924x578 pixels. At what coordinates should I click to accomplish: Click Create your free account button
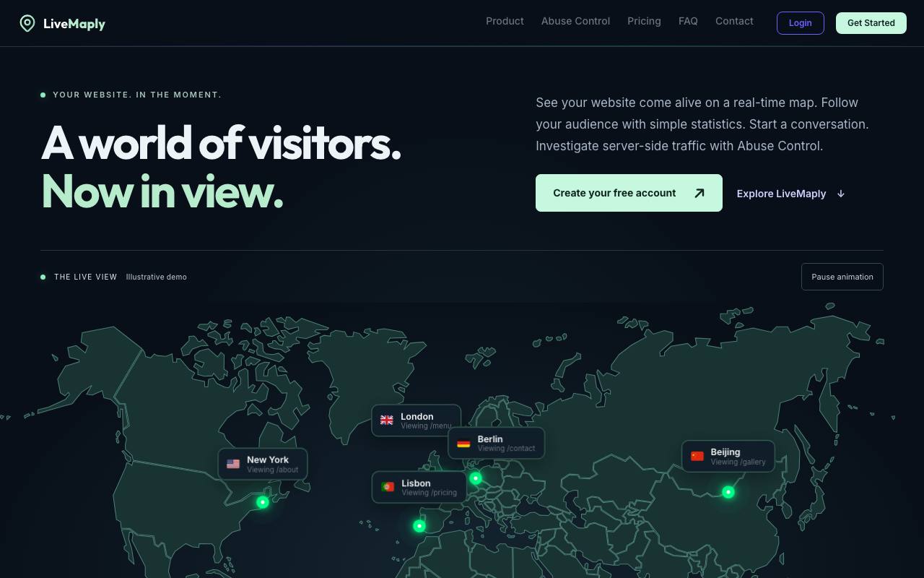pyautogui.click(x=629, y=193)
